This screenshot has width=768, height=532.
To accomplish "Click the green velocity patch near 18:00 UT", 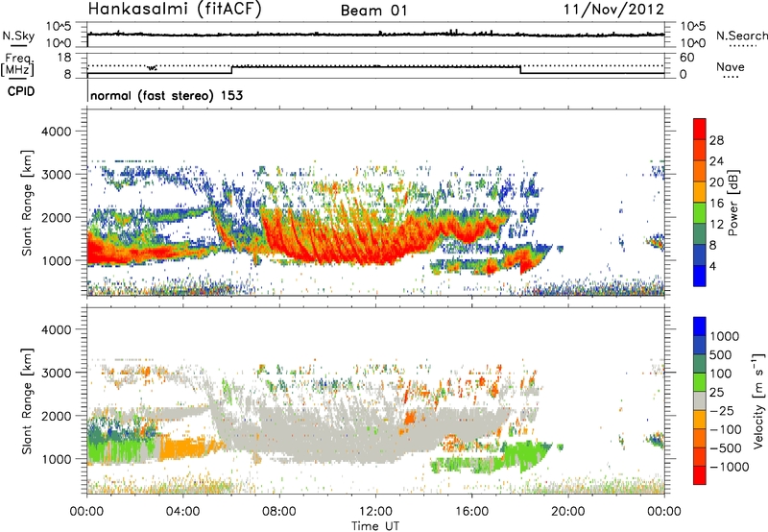I will [524, 454].
